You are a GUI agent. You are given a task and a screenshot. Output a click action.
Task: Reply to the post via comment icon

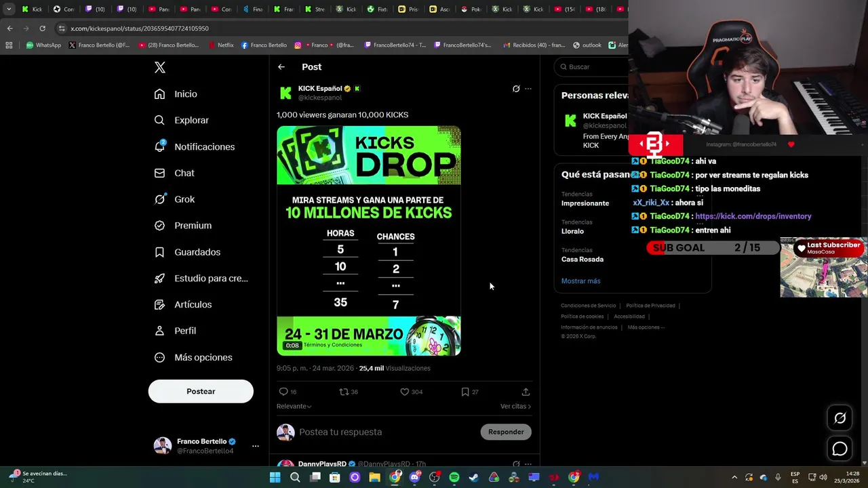coord(283,392)
